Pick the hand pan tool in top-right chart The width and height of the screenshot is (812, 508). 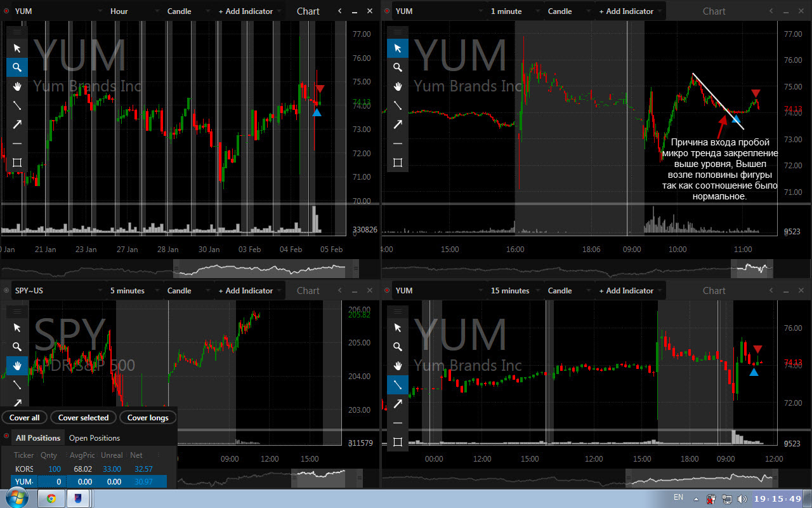(x=398, y=86)
